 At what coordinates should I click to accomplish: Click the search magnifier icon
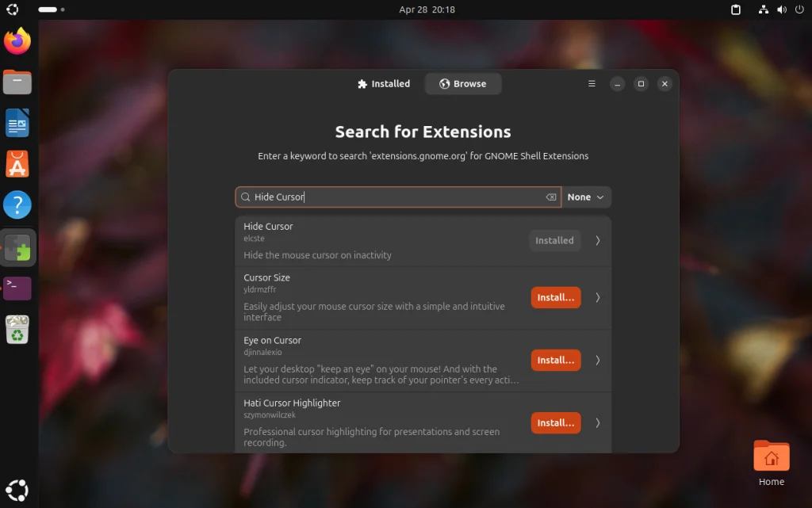tap(246, 197)
